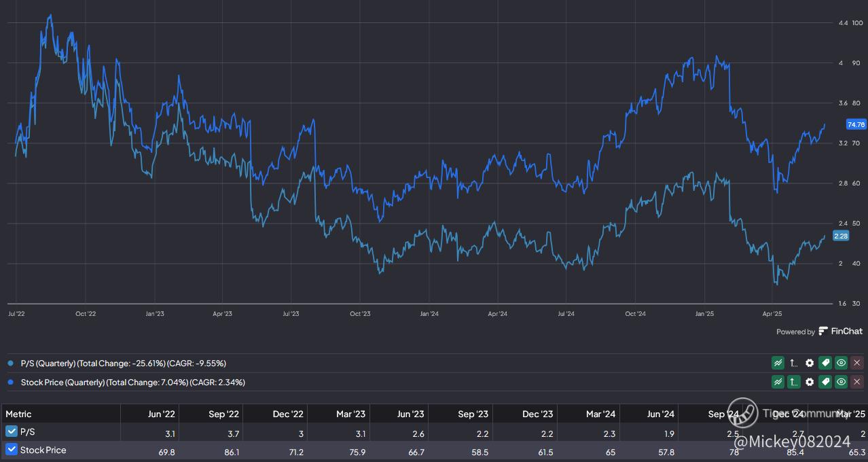Toggle the label tag icon for P/S
The height and width of the screenshot is (462, 868).
[x=825, y=363]
